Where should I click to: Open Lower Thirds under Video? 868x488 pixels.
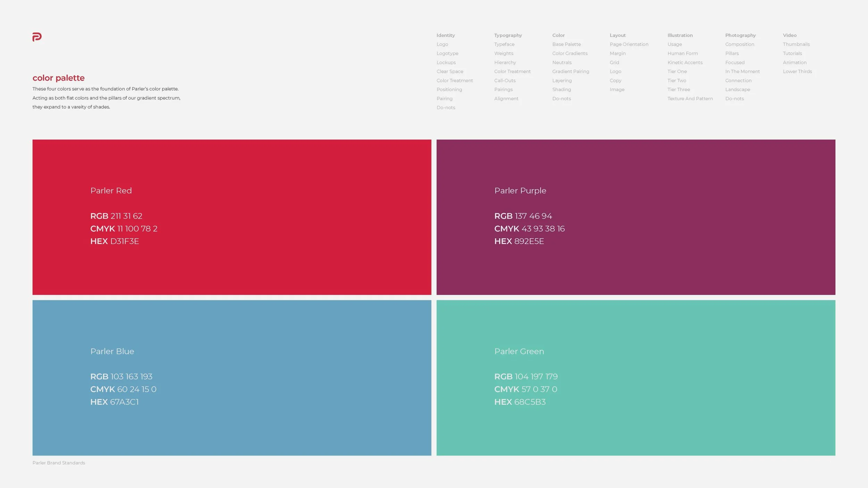coord(797,71)
